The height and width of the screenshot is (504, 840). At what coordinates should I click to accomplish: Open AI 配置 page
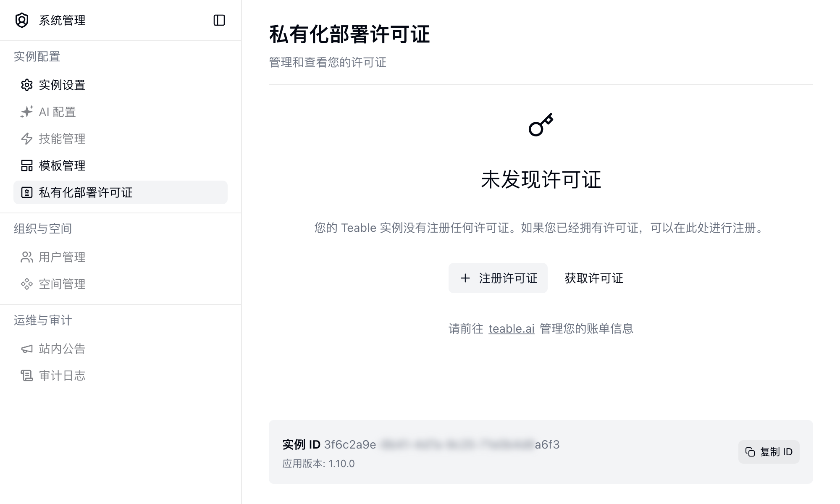pyautogui.click(x=121, y=112)
